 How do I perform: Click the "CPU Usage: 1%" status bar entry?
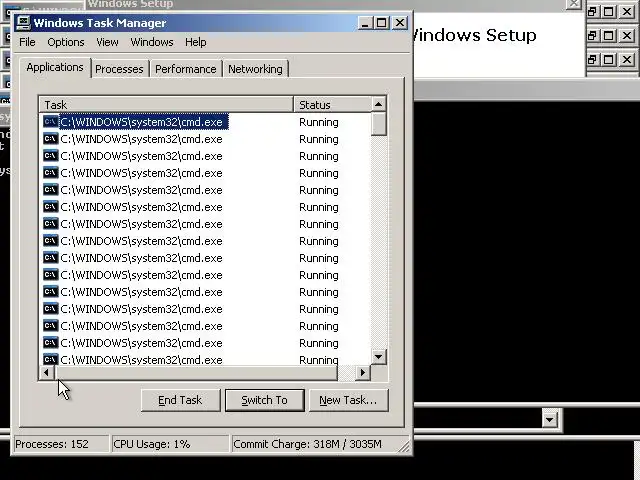170,444
